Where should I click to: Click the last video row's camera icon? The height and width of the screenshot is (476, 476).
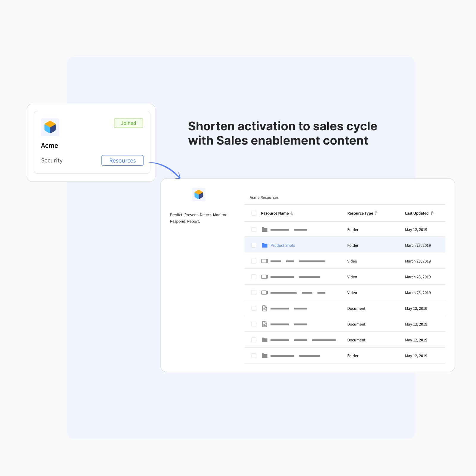click(264, 293)
